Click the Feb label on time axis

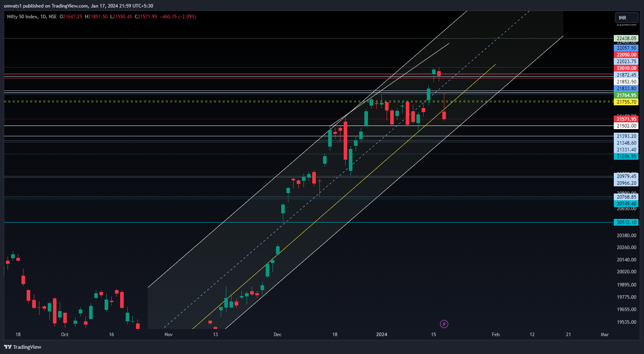(496, 335)
